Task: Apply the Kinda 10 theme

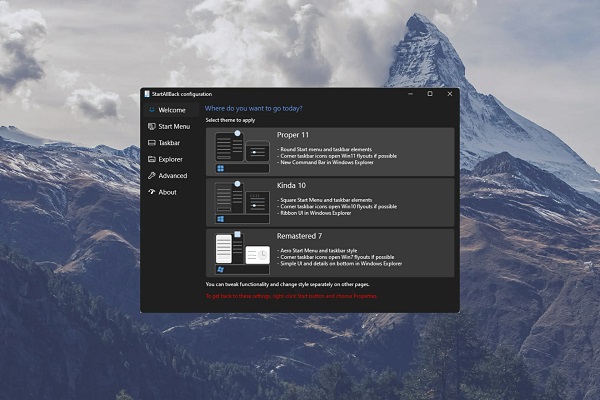Action: (330, 202)
